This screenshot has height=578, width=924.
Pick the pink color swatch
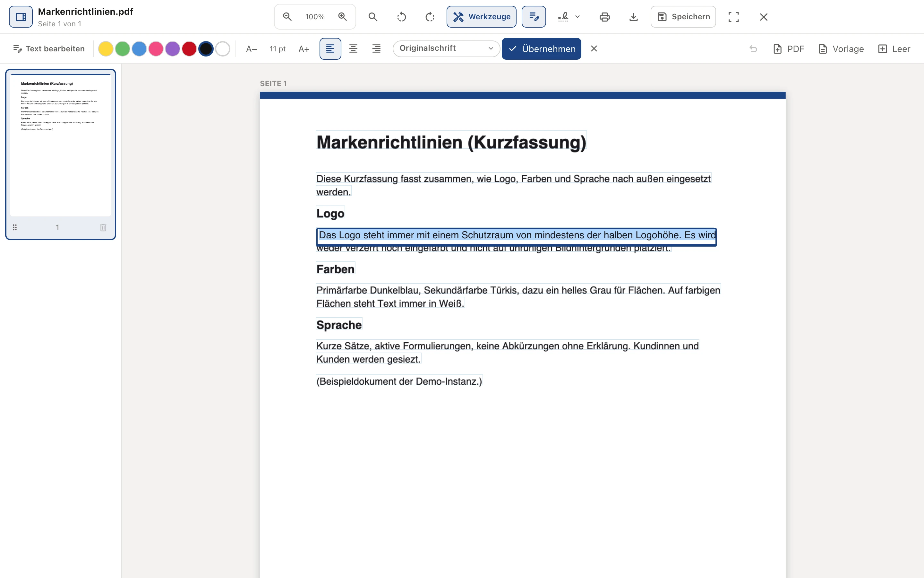coord(156,49)
